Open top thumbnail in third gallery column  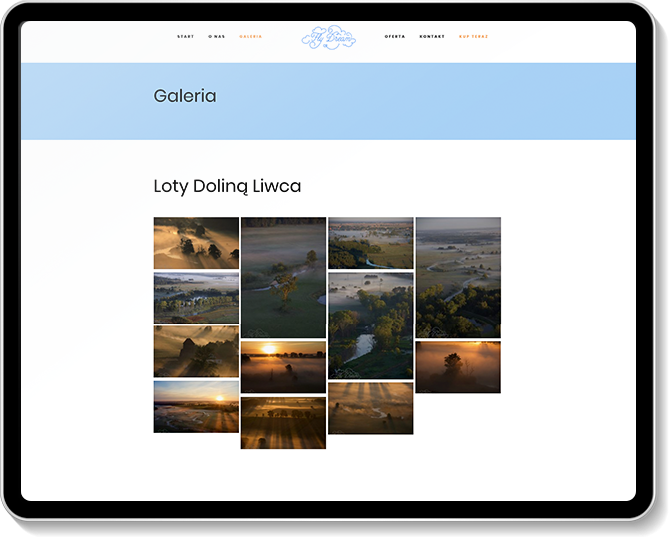[x=370, y=243]
